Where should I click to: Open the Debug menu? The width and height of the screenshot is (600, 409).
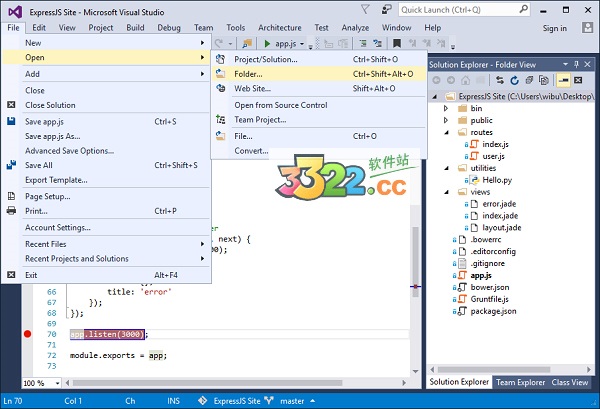pyautogui.click(x=169, y=28)
